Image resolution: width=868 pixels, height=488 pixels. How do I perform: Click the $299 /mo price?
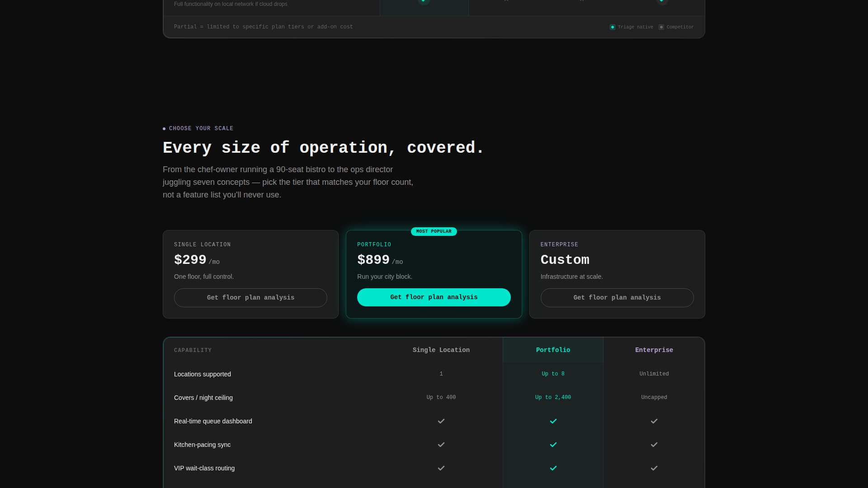pos(197,260)
